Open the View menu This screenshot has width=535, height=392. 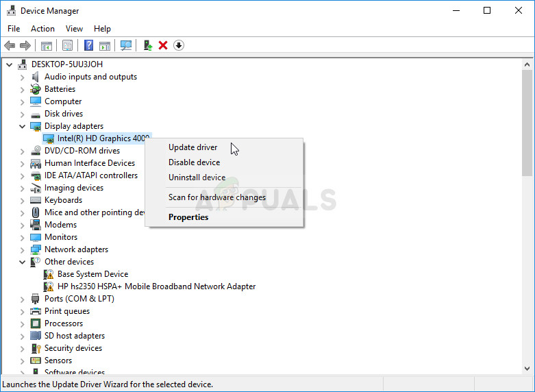(x=74, y=29)
